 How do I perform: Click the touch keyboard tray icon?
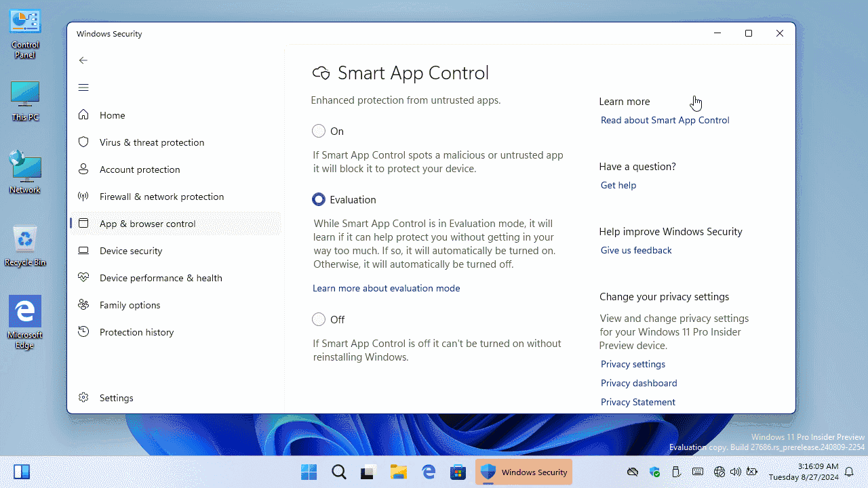click(x=698, y=472)
